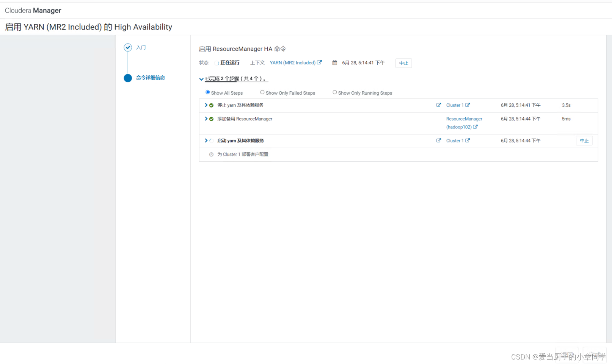Image resolution: width=612 pixels, height=364 pixels.
Task: Click 为 Cluster 1 部署客户配置 step text
Action: pyautogui.click(x=243, y=155)
